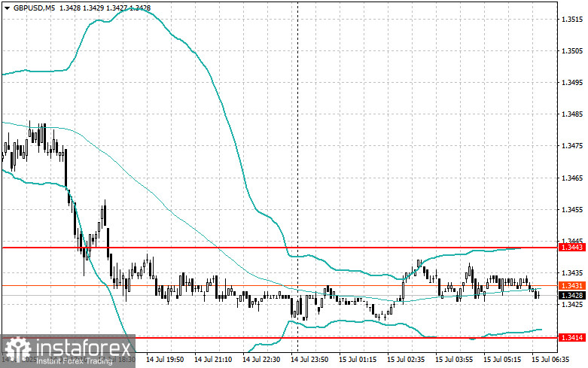This screenshot has height=368, width=588.
Task: Click the 1.3455 price axis value
Action: click(x=572, y=209)
